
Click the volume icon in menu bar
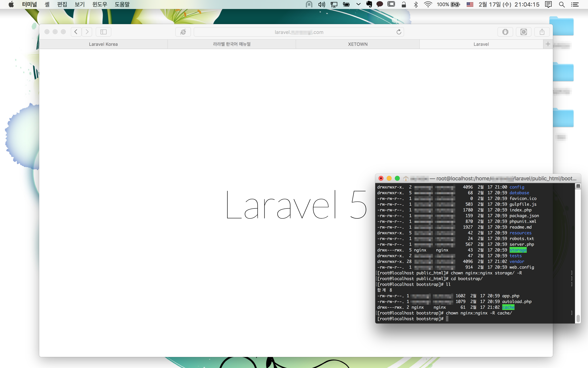321,4
